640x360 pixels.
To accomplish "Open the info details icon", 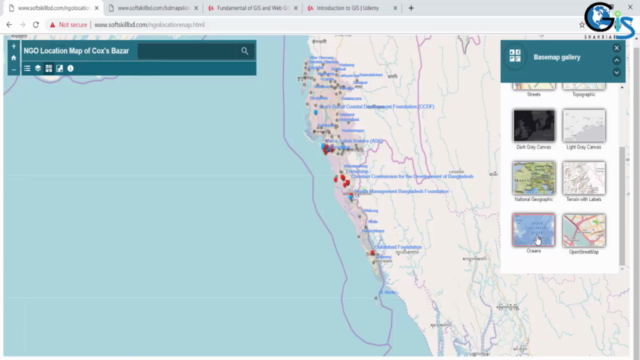I will tap(71, 69).
